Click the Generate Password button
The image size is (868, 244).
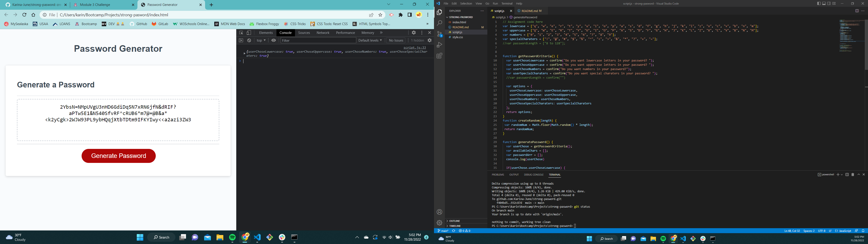point(118,156)
